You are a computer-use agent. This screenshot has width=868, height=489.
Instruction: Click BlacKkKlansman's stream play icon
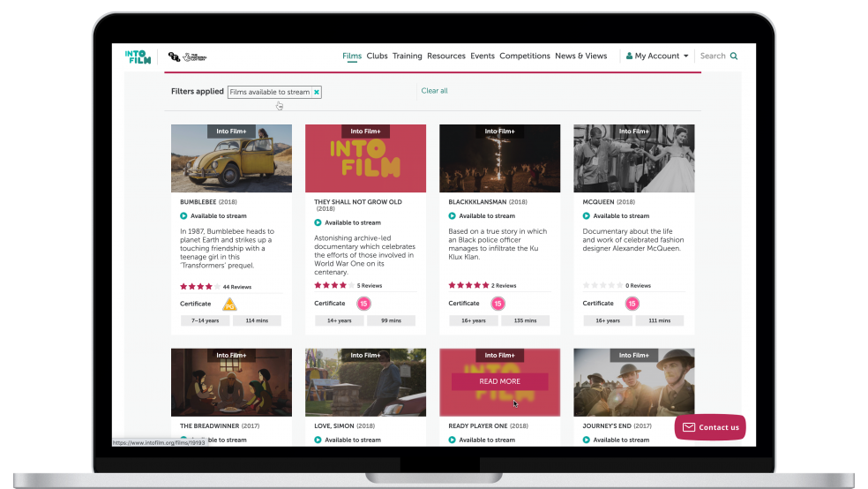coord(453,216)
